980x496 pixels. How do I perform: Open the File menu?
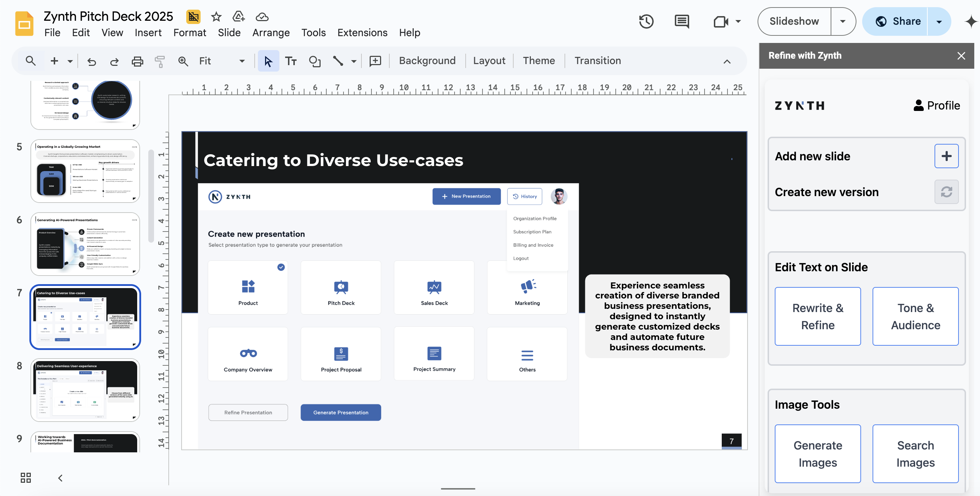point(52,33)
